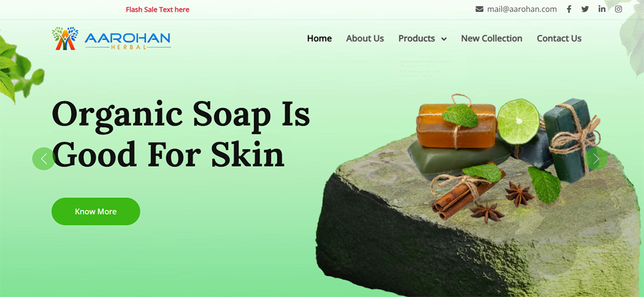
Task: Click the Know More button
Action: click(96, 211)
